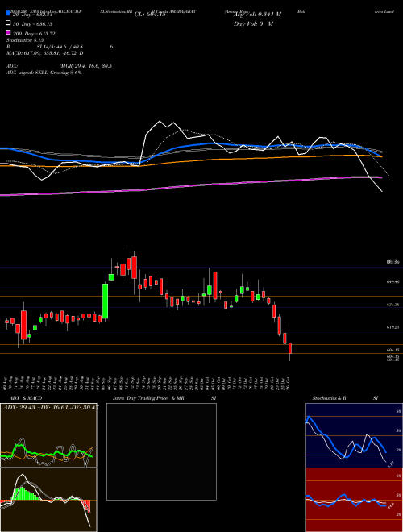Click the 'ADX signal: SELL' line
The width and height of the screenshot is (403, 532).
(x=44, y=73)
